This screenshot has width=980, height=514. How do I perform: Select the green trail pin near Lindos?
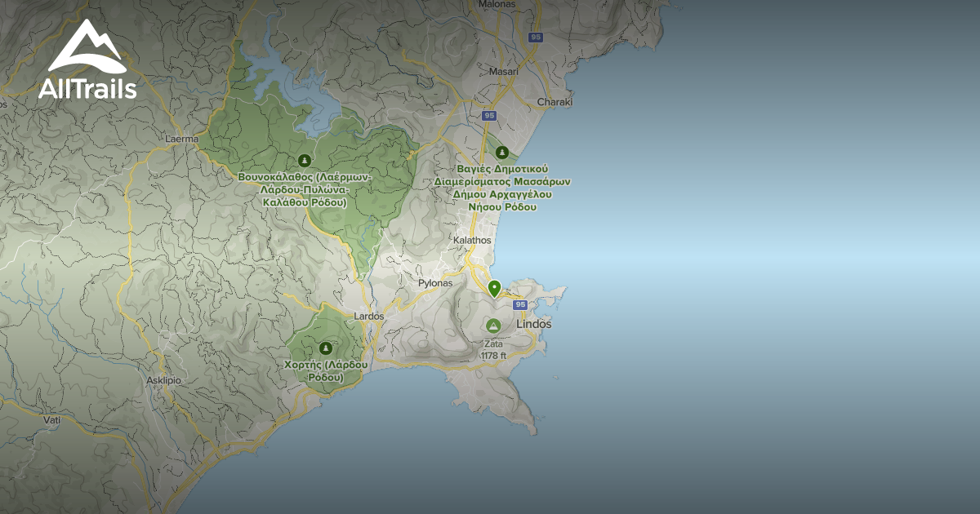point(494,289)
